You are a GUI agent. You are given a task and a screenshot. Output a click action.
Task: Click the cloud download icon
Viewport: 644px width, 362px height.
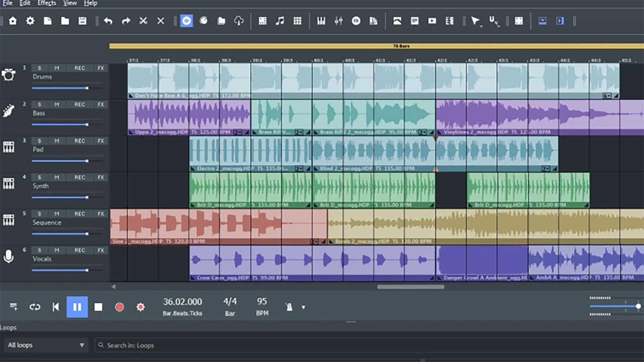[238, 21]
